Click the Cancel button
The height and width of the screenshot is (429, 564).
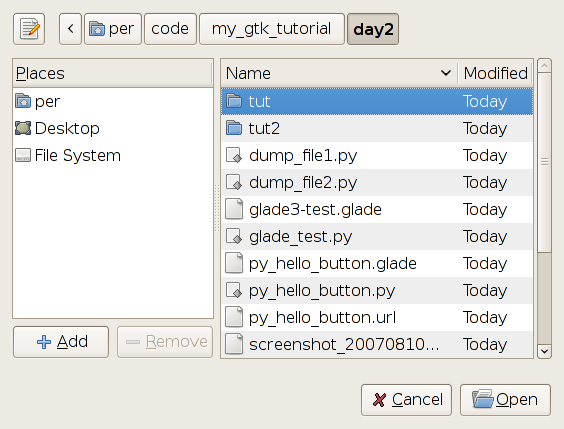tap(406, 400)
